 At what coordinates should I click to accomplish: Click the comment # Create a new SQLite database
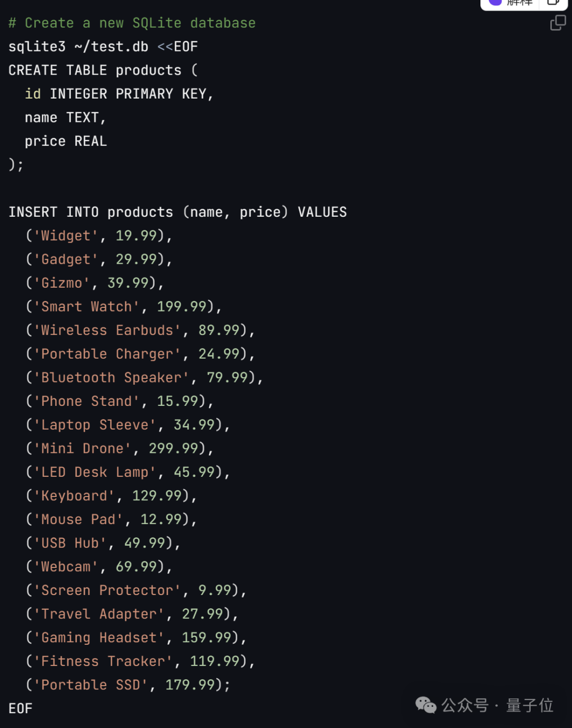(131, 23)
